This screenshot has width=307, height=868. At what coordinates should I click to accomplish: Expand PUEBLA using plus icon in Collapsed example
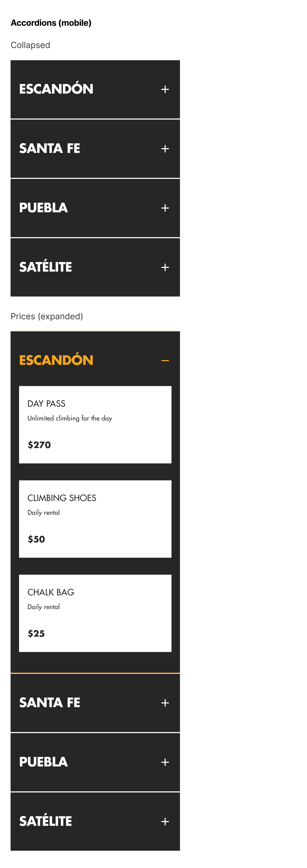pyautogui.click(x=165, y=208)
